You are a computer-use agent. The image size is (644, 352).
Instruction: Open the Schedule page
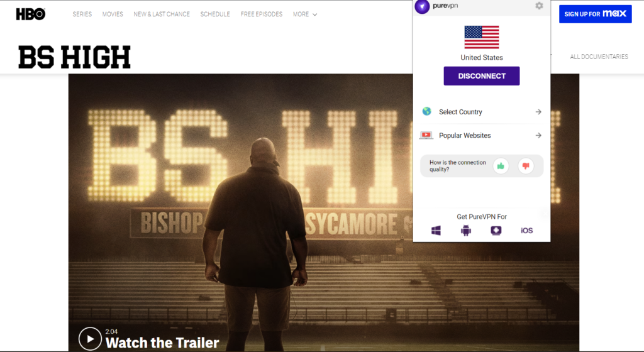pyautogui.click(x=215, y=14)
